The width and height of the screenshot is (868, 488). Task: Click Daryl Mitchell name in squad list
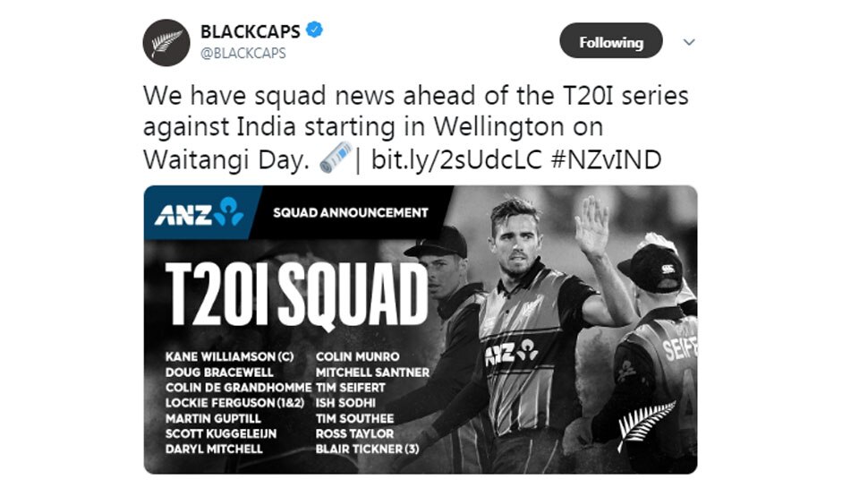[214, 449]
